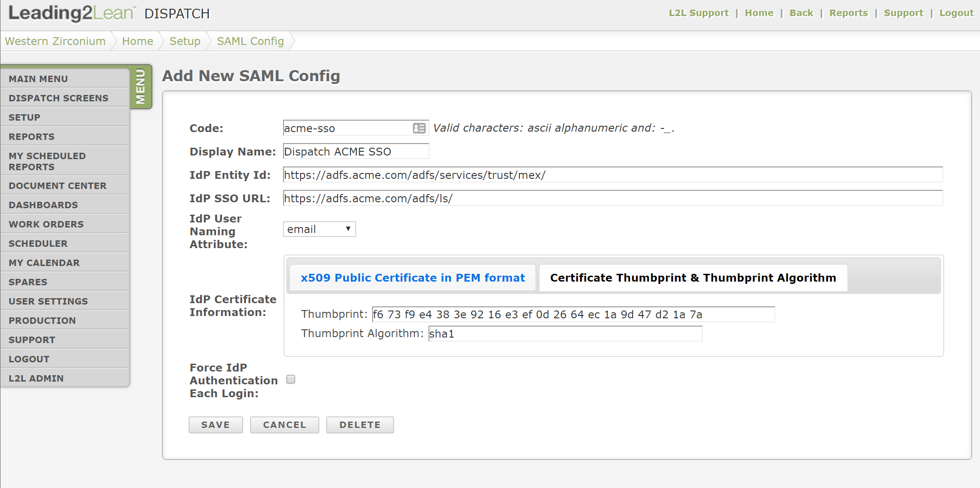Screen dimensions: 980x488
Task: Focus the Thumbprint Algorithm field
Action: click(x=565, y=333)
